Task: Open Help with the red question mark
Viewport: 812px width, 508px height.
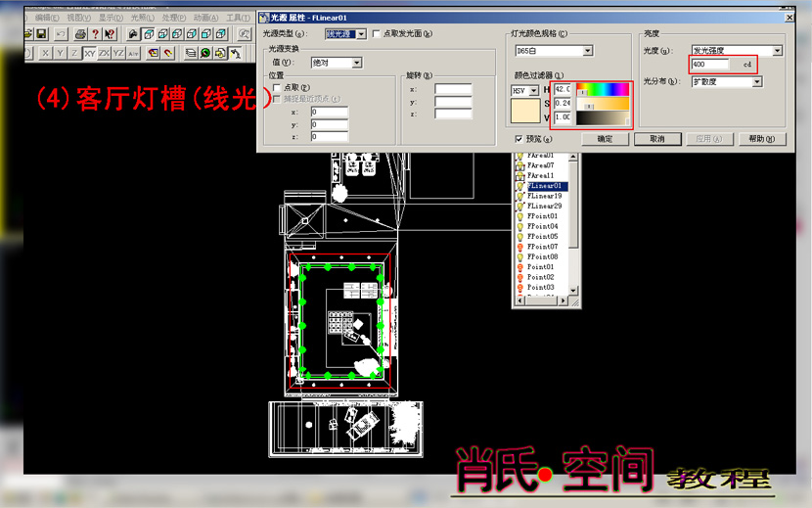Action: coord(95,34)
